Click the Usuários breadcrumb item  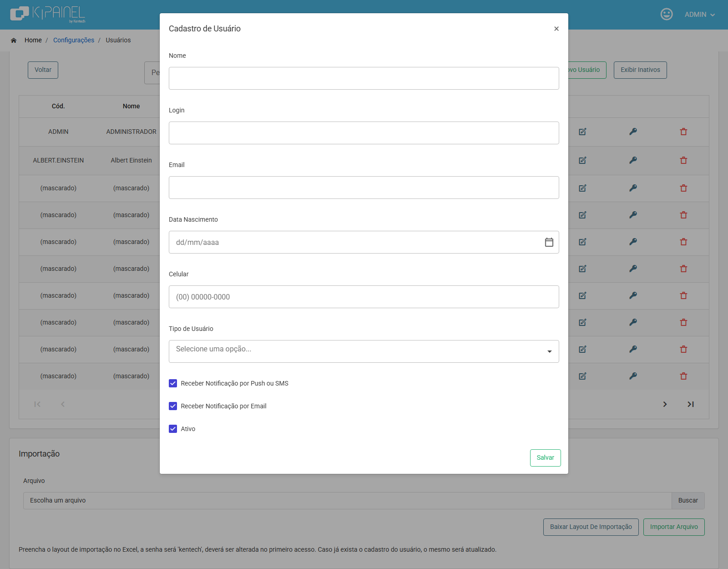118,40
